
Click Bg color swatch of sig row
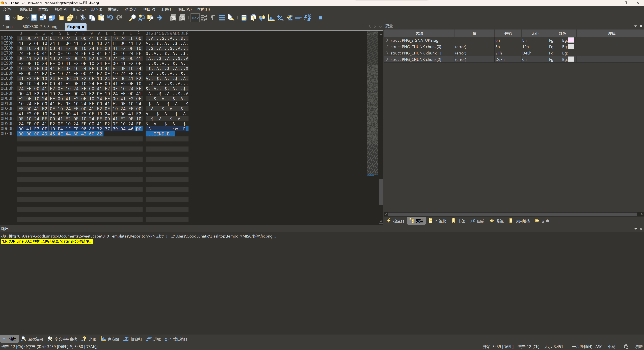pos(571,40)
